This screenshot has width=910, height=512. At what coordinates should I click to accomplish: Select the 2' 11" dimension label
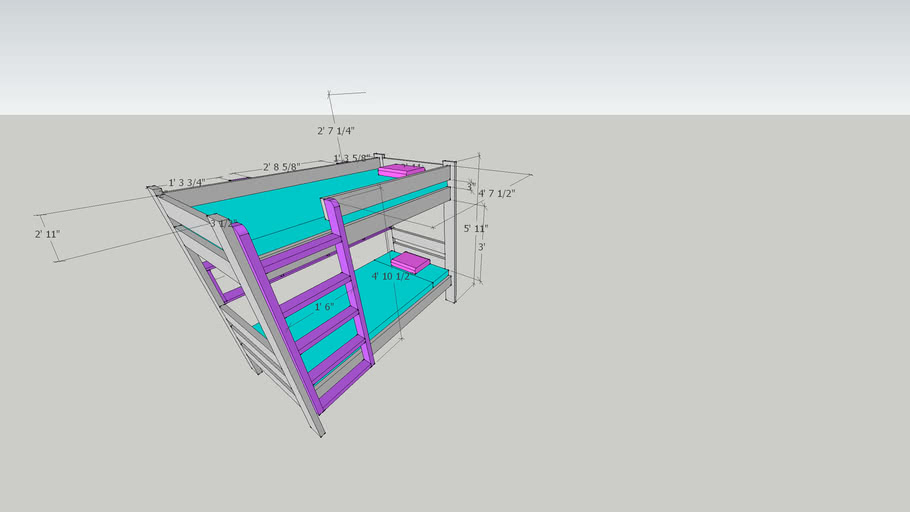47,234
